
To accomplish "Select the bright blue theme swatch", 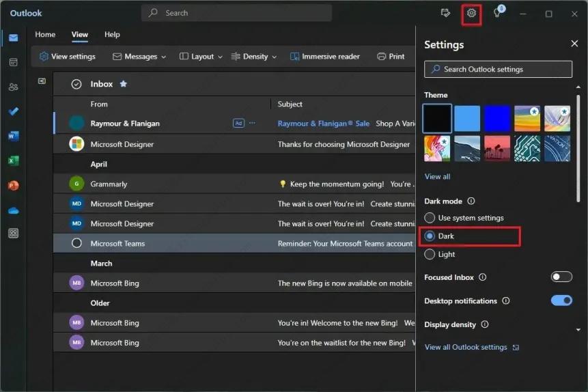I will (497, 119).
